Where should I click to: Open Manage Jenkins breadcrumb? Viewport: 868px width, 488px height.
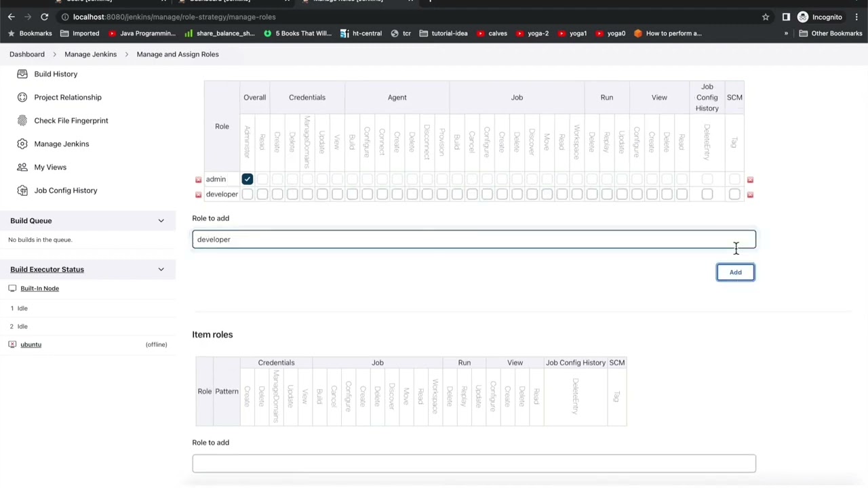click(x=90, y=54)
